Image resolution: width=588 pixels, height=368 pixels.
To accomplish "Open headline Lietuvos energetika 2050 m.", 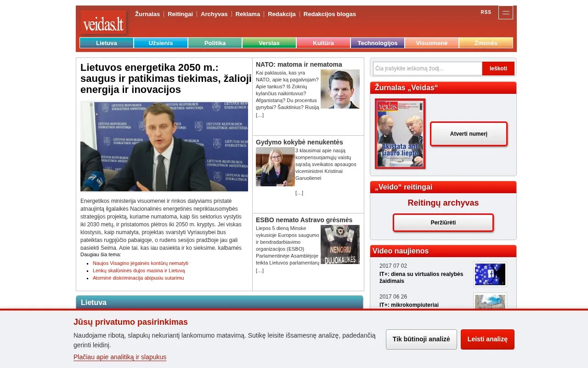I will [166, 78].
